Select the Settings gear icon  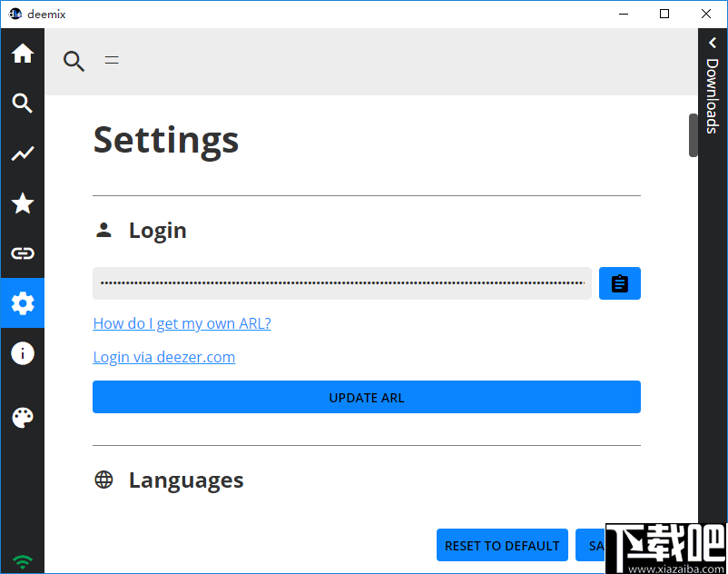[23, 303]
